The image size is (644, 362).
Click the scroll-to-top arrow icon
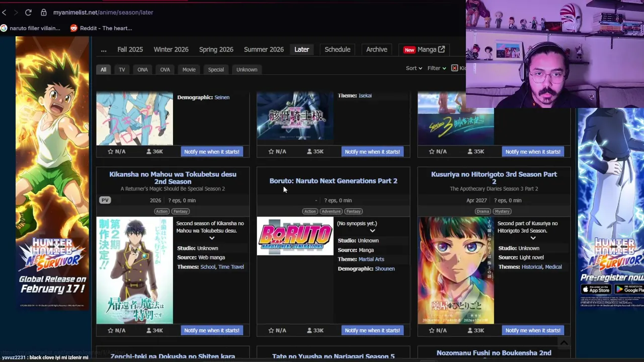pos(564,343)
